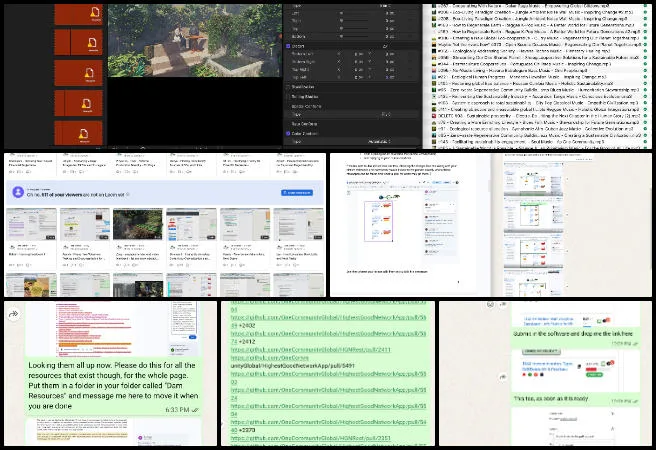Click the forward arrow beside the pink-highlighted document image
Screen dimensions: 656x450
pyautogui.click(x=13, y=314)
